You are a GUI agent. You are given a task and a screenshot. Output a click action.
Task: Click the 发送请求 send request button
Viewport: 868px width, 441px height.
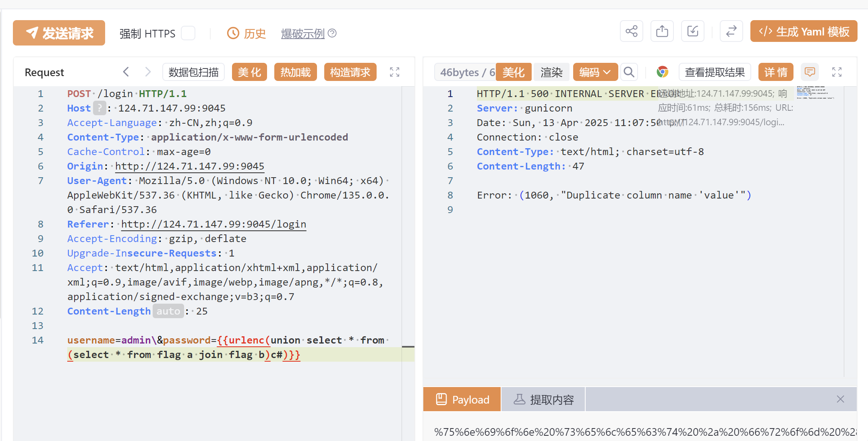(x=59, y=33)
